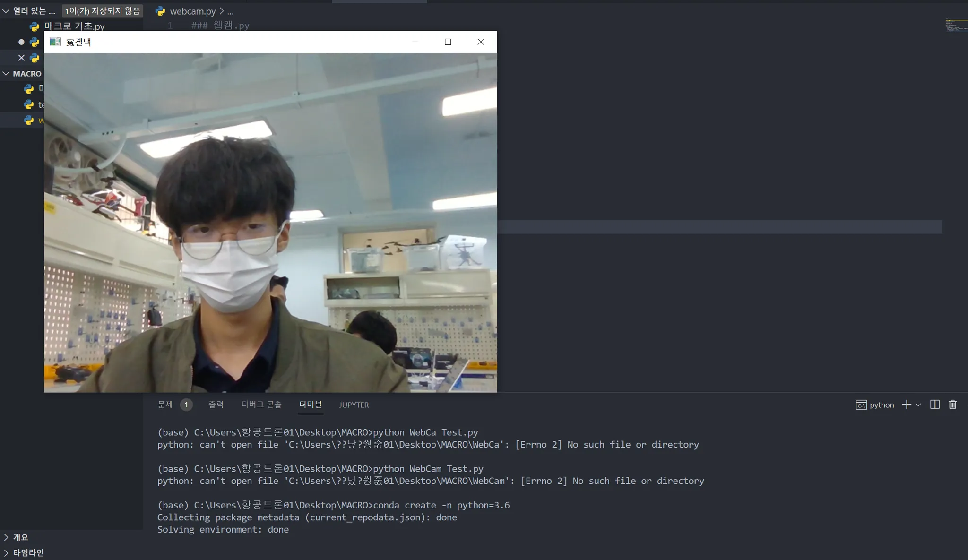Collapse the 열려 있는 편집기 section
The height and width of the screenshot is (560, 968).
[6, 11]
